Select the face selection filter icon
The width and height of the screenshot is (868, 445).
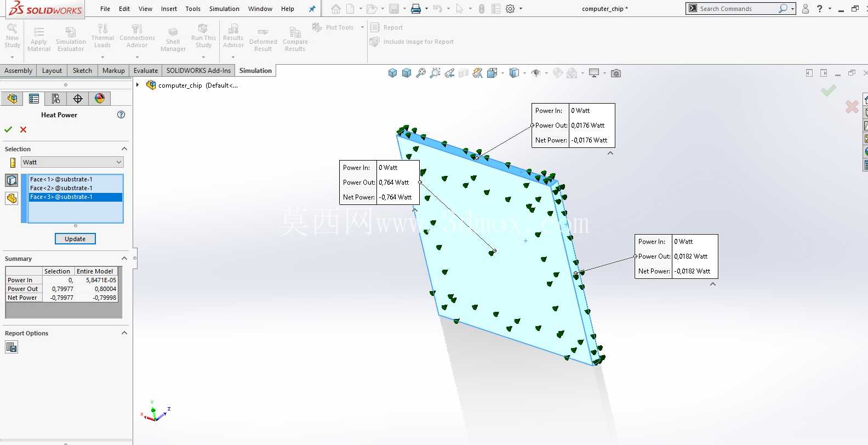(x=12, y=180)
